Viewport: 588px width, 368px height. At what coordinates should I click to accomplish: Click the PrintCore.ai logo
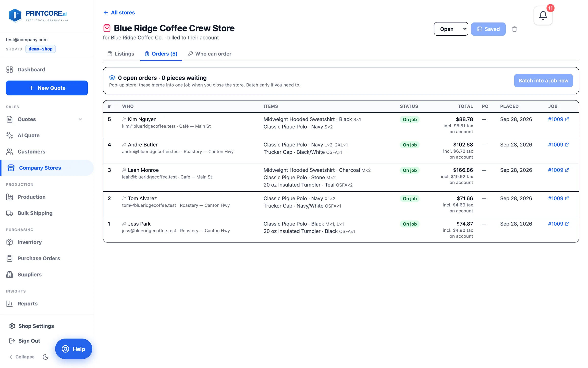coord(38,15)
